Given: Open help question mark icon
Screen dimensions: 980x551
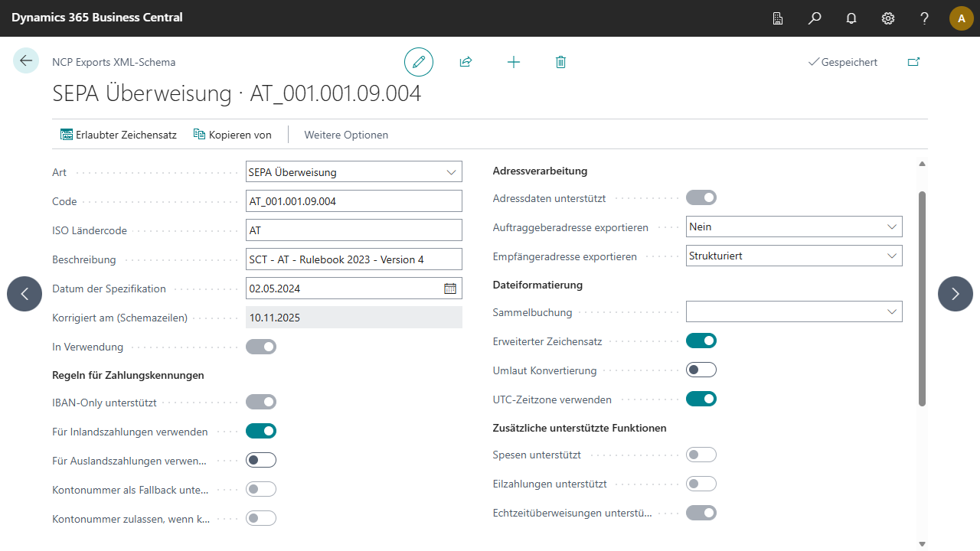Looking at the screenshot, I should (x=925, y=18).
